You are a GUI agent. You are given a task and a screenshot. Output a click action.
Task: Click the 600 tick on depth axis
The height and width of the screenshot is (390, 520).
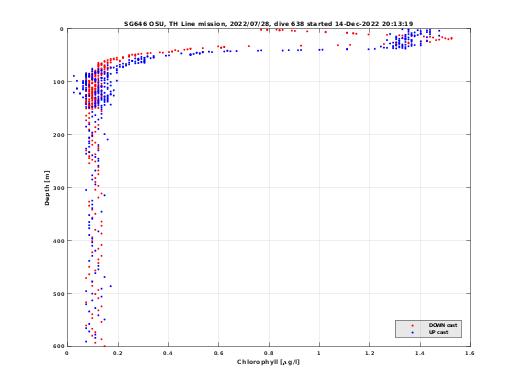tap(58, 346)
